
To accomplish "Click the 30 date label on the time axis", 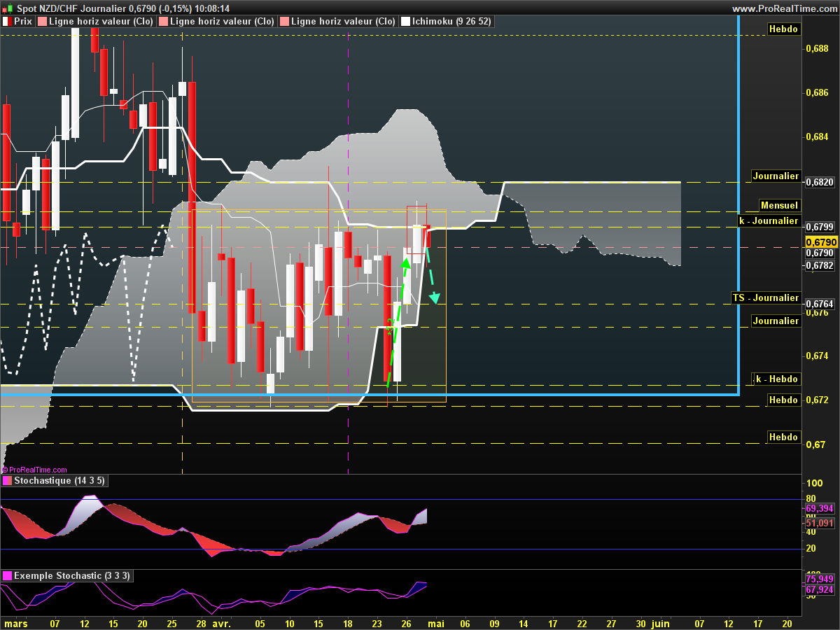I will pos(640,623).
